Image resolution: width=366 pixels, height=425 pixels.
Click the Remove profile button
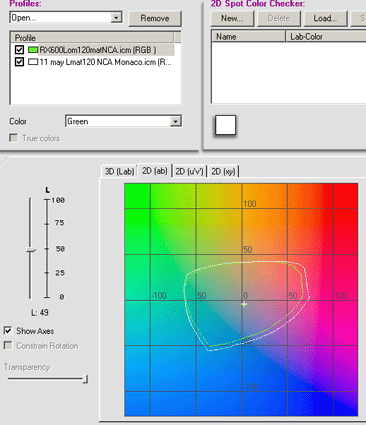[155, 18]
